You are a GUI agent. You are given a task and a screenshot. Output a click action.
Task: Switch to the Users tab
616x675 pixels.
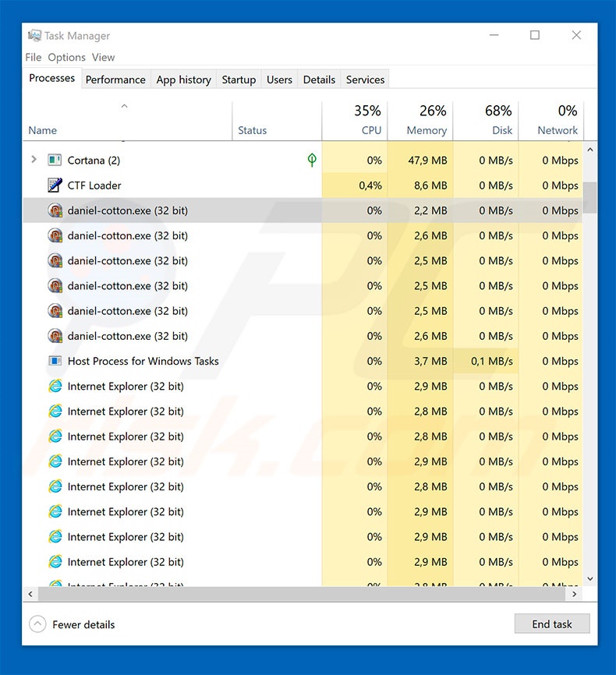[279, 80]
